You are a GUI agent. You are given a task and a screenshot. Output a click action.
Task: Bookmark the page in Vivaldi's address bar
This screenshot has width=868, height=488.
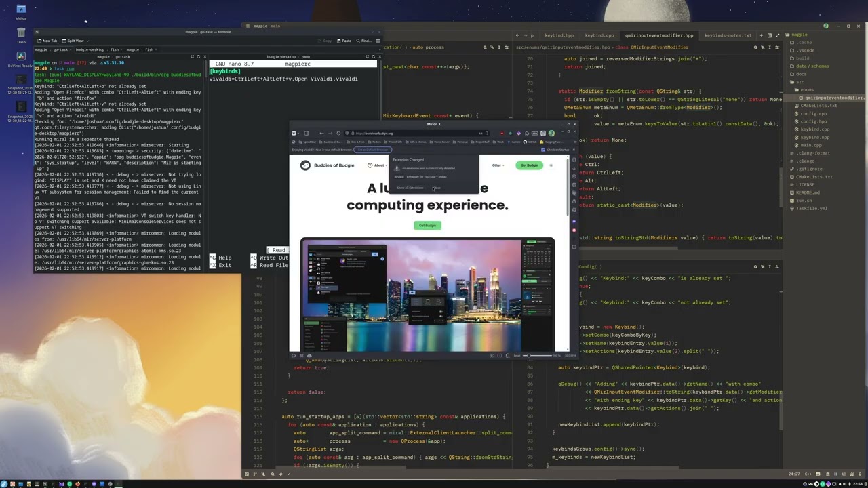[487, 133]
